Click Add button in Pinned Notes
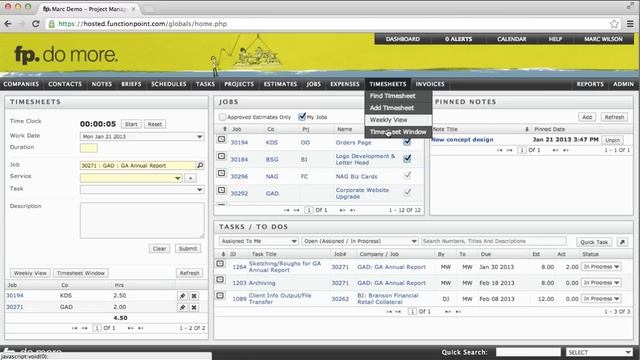This screenshot has height=360, width=640. coord(587,117)
